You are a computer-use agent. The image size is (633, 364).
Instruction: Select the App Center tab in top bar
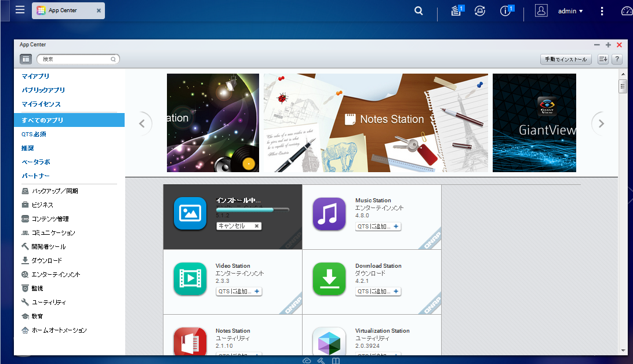tap(68, 10)
